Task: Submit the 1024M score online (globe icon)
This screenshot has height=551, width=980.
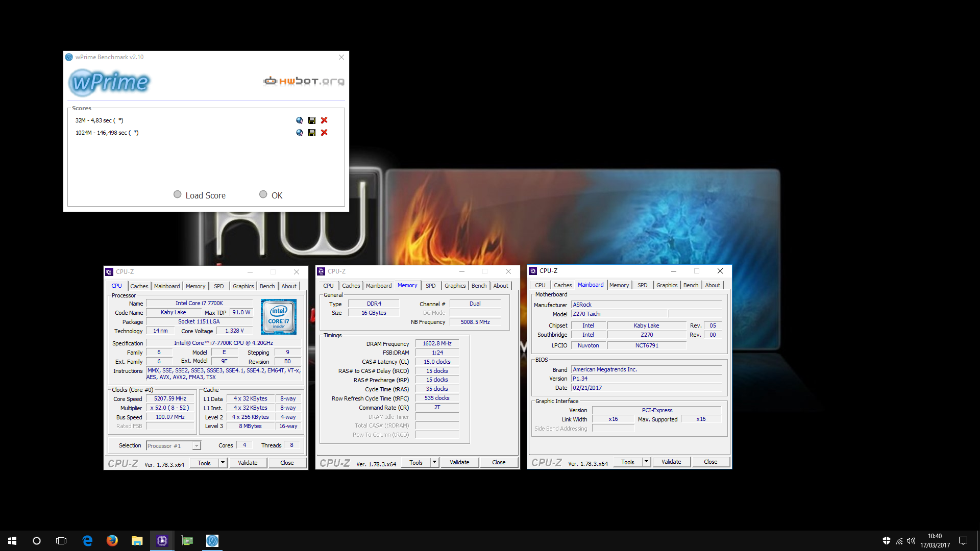Action: [x=299, y=133]
